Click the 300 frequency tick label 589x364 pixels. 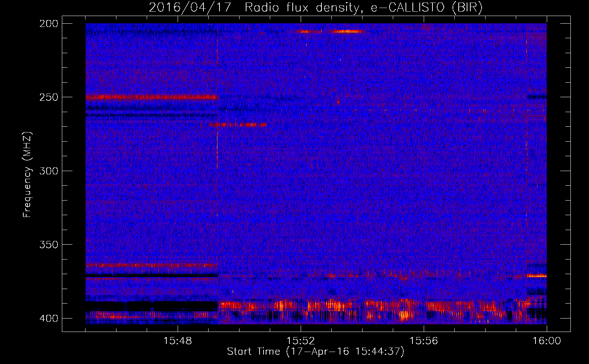(48, 171)
